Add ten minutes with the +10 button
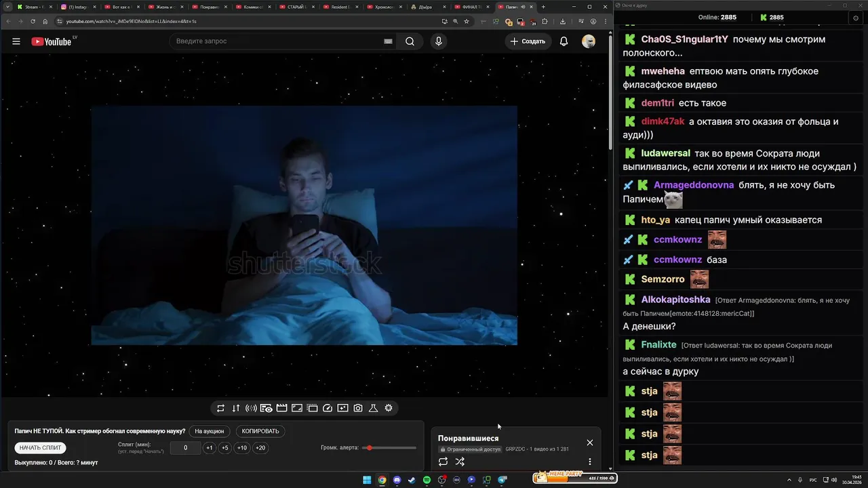Screen dimensions: 868x488 click(x=242, y=448)
